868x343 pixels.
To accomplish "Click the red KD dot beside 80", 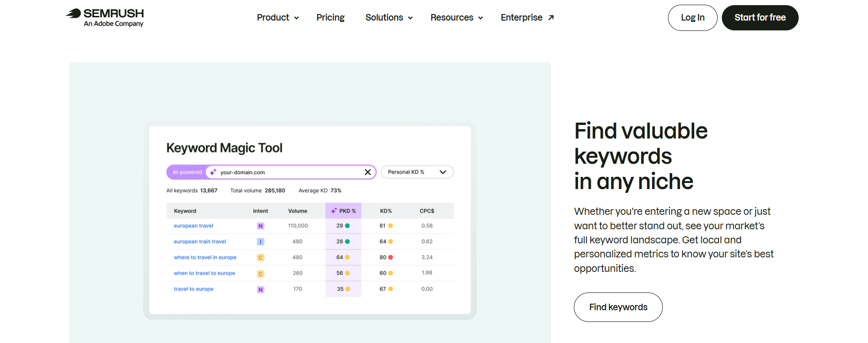I will (391, 257).
